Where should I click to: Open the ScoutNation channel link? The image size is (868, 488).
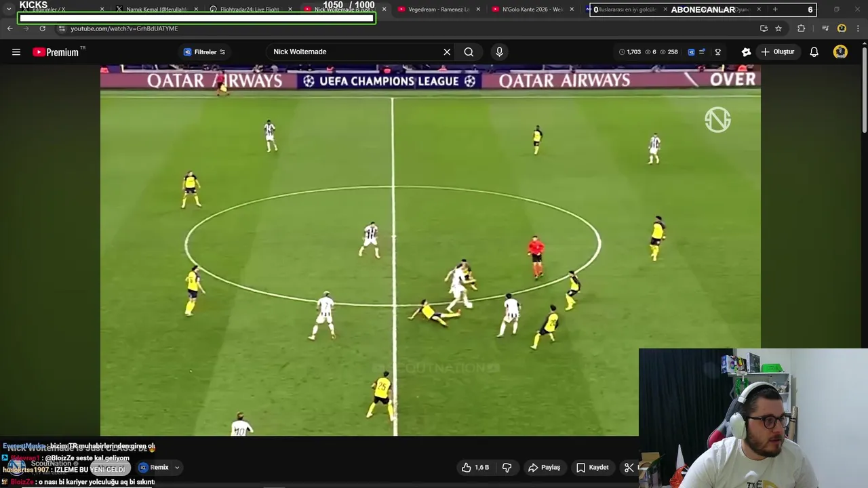click(51, 464)
